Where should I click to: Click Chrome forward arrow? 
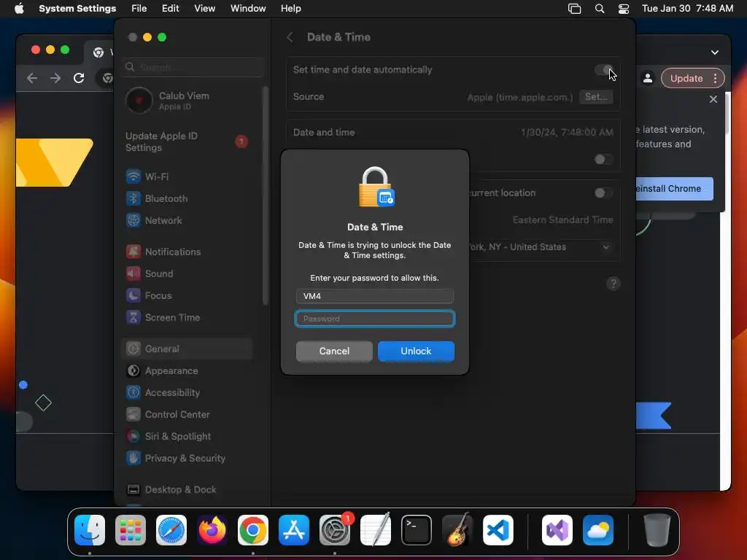pyautogui.click(x=55, y=78)
